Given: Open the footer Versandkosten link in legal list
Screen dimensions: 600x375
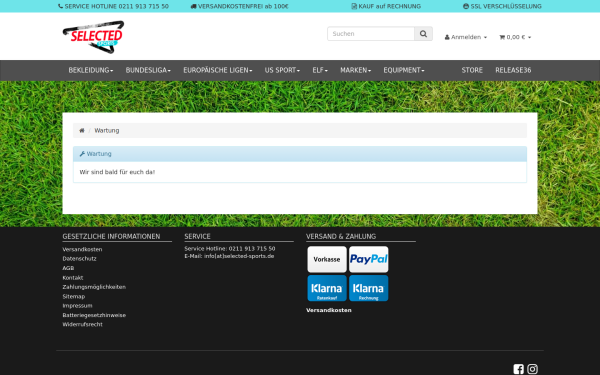Looking at the screenshot, I should coord(82,249).
